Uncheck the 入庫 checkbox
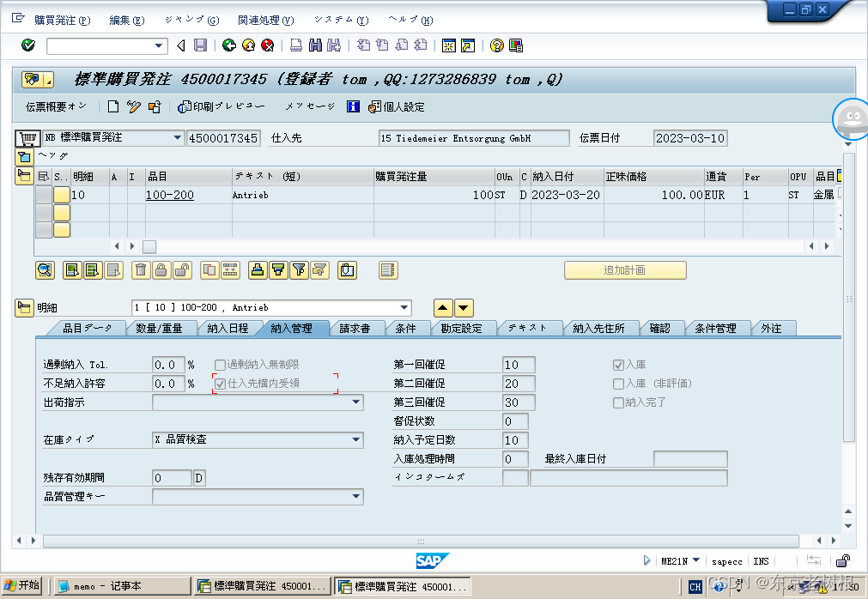 [x=616, y=363]
